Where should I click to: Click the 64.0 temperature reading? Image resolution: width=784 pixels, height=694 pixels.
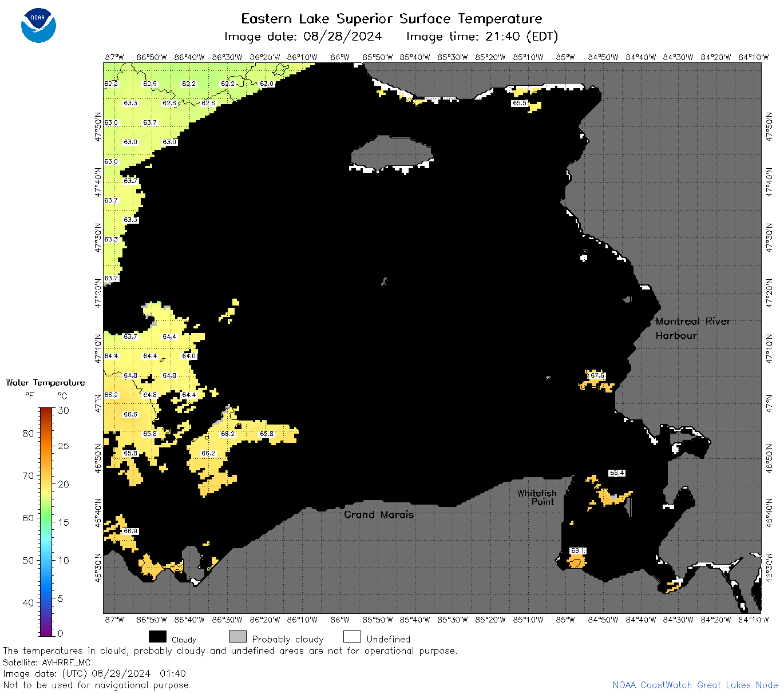point(189,356)
